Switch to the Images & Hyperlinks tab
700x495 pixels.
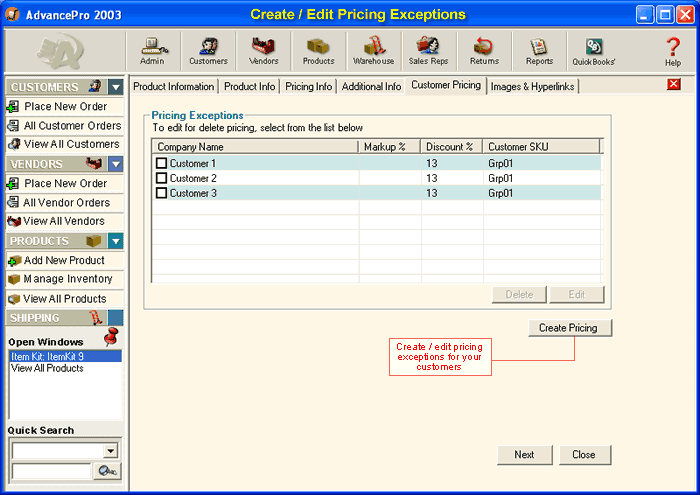533,87
